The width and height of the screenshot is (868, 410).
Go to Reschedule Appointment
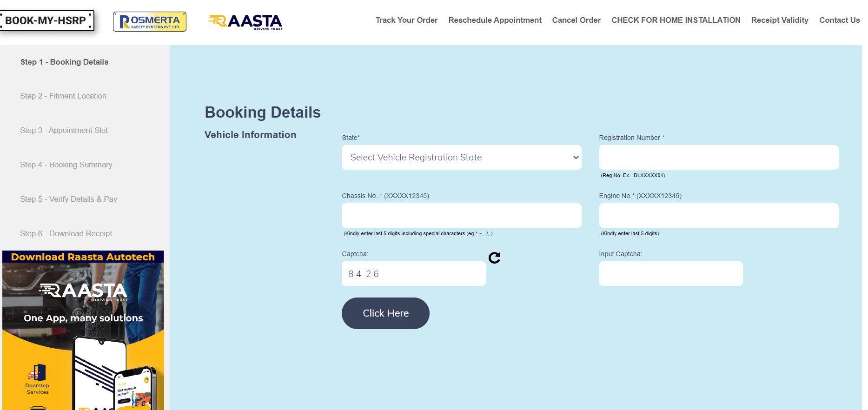click(495, 20)
